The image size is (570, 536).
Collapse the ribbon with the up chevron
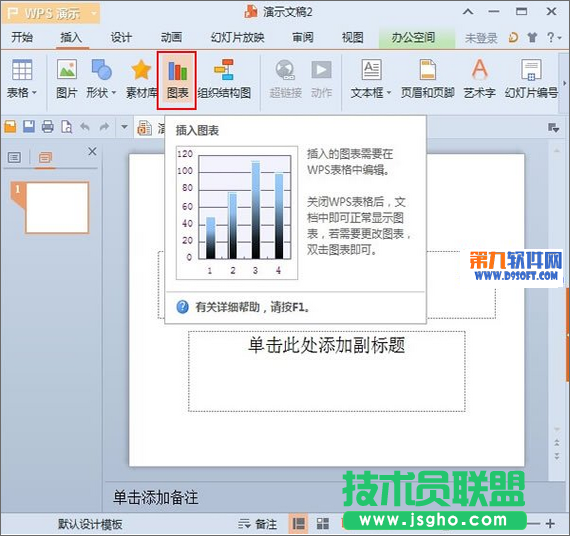click(x=468, y=12)
